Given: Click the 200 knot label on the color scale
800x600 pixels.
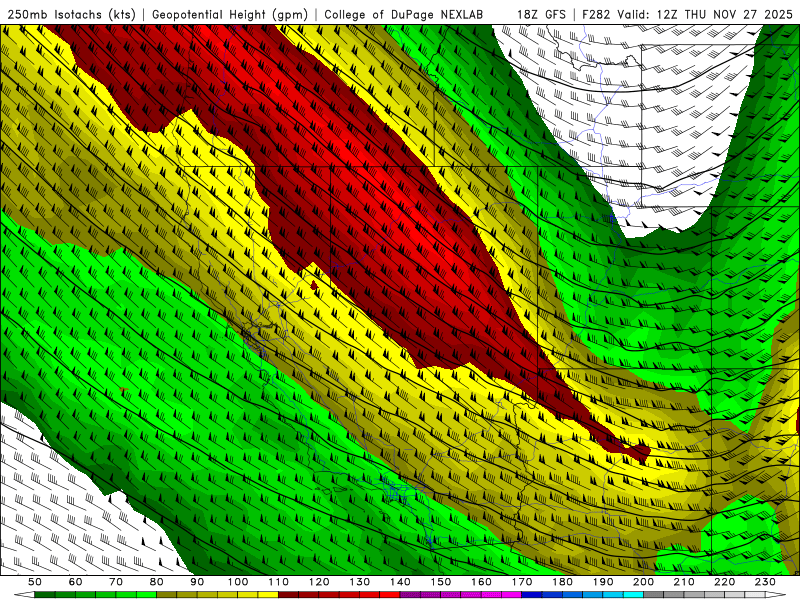Looking at the screenshot, I should coord(643,582).
